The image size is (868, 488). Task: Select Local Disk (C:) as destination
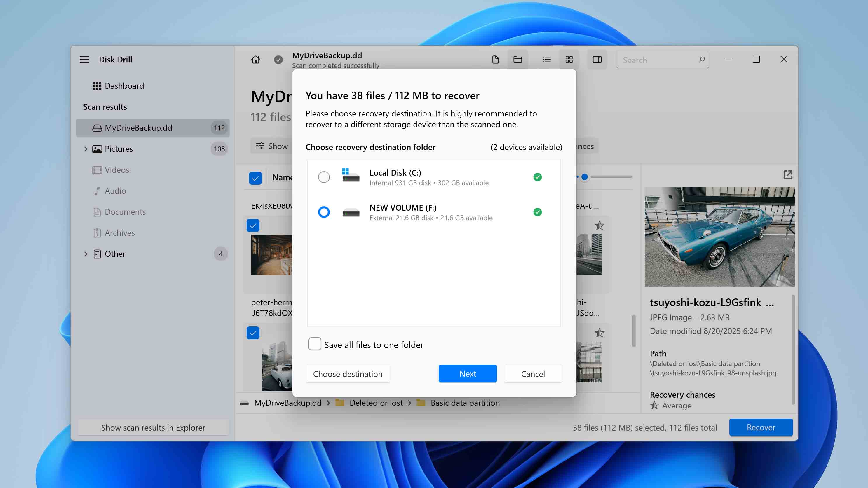click(x=324, y=177)
